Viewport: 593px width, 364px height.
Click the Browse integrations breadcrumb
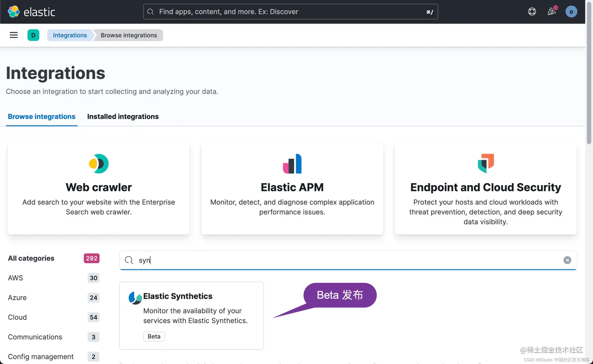129,35
